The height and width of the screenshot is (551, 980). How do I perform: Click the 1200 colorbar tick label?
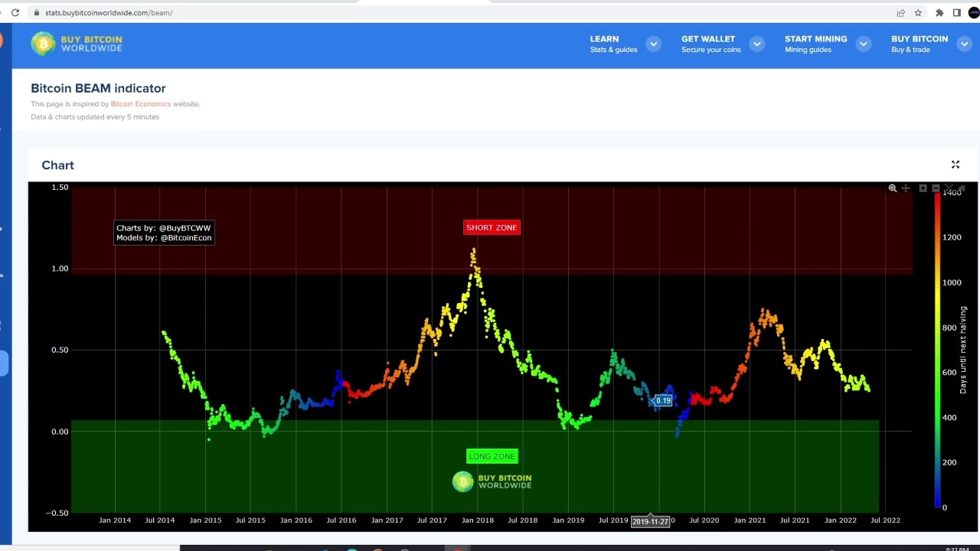click(x=952, y=237)
